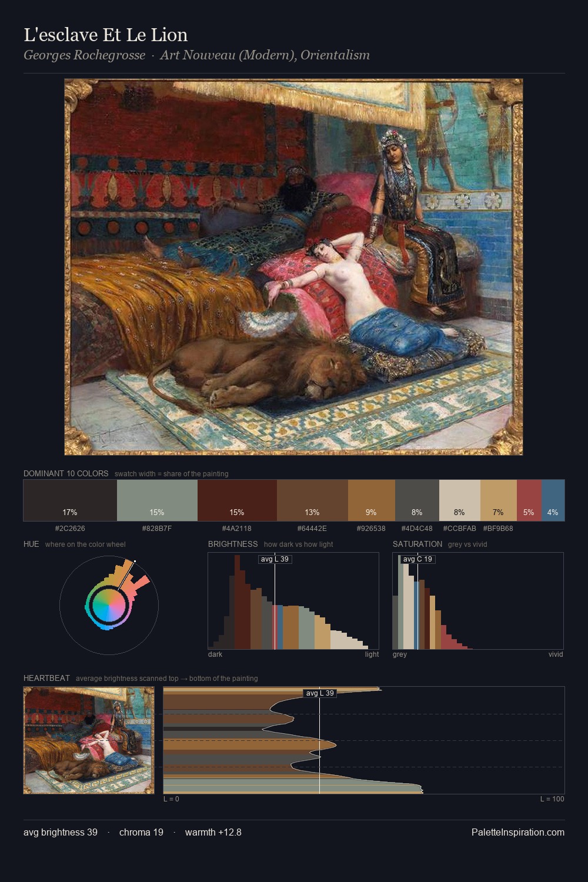This screenshot has width=588, height=882.
Task: Click hex code #2C2626 text
Action: 70,529
